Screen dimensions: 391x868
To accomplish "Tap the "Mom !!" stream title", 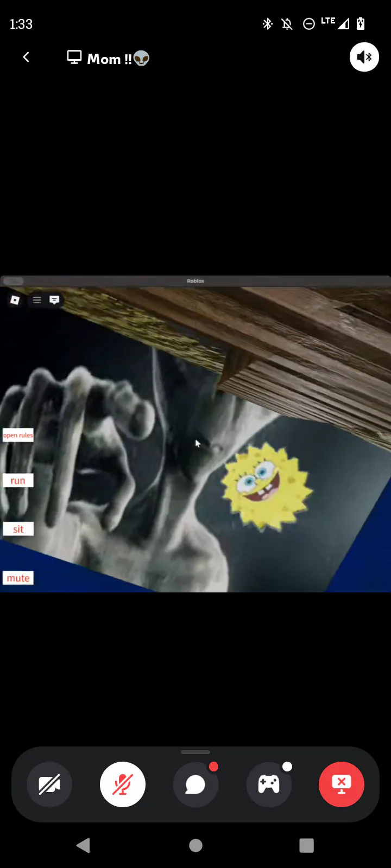I will click(118, 59).
